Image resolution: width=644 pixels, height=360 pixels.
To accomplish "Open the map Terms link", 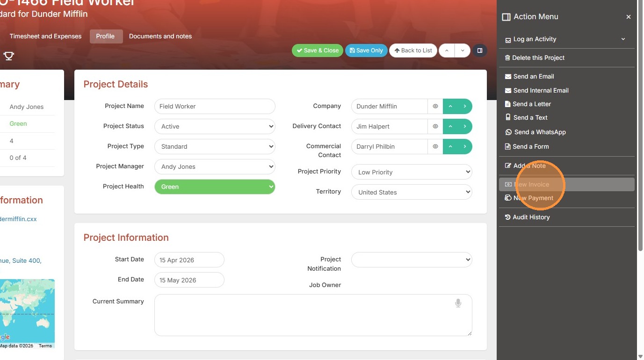I will (45, 346).
